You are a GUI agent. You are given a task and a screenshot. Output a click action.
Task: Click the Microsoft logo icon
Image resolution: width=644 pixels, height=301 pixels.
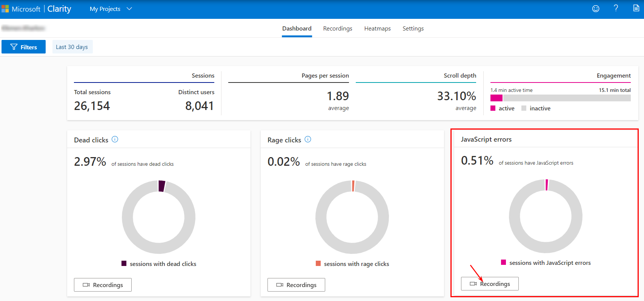point(5,9)
